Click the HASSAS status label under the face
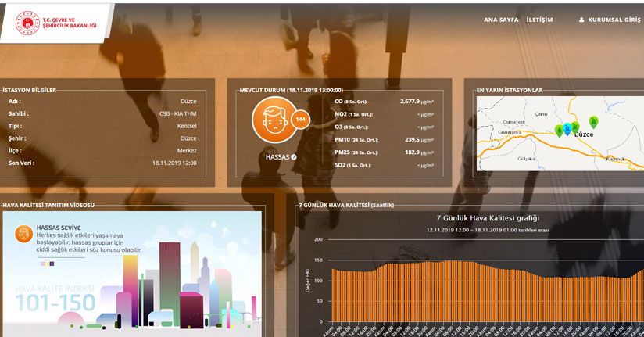 pos(277,157)
